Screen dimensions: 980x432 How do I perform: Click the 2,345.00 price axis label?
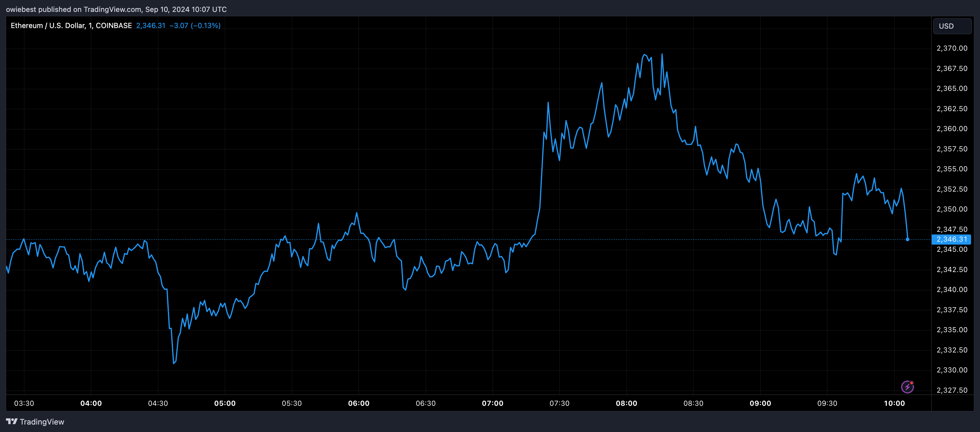coord(952,250)
